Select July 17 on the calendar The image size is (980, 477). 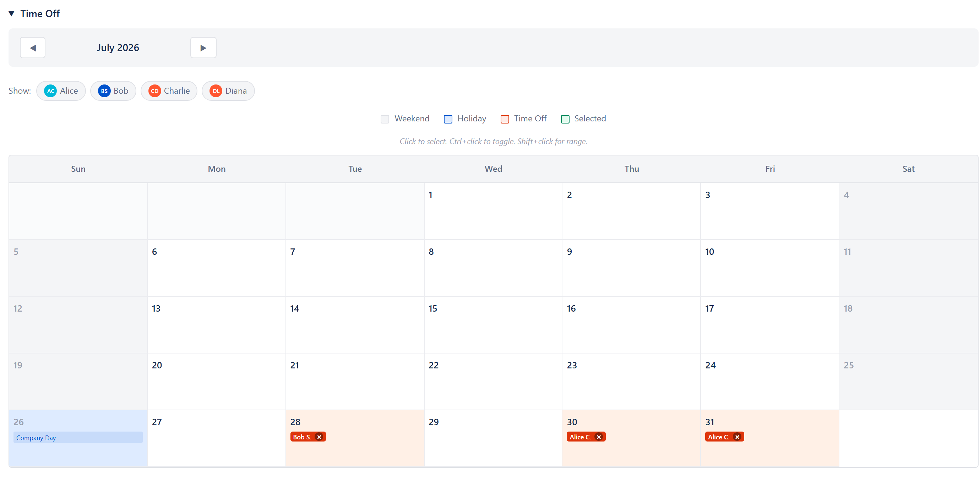pos(770,325)
